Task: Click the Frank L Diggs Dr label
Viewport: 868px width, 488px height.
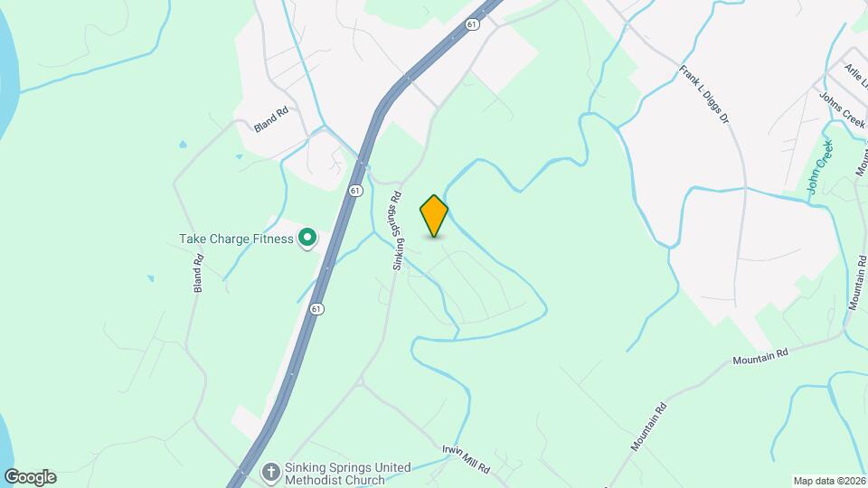Action: [704, 94]
